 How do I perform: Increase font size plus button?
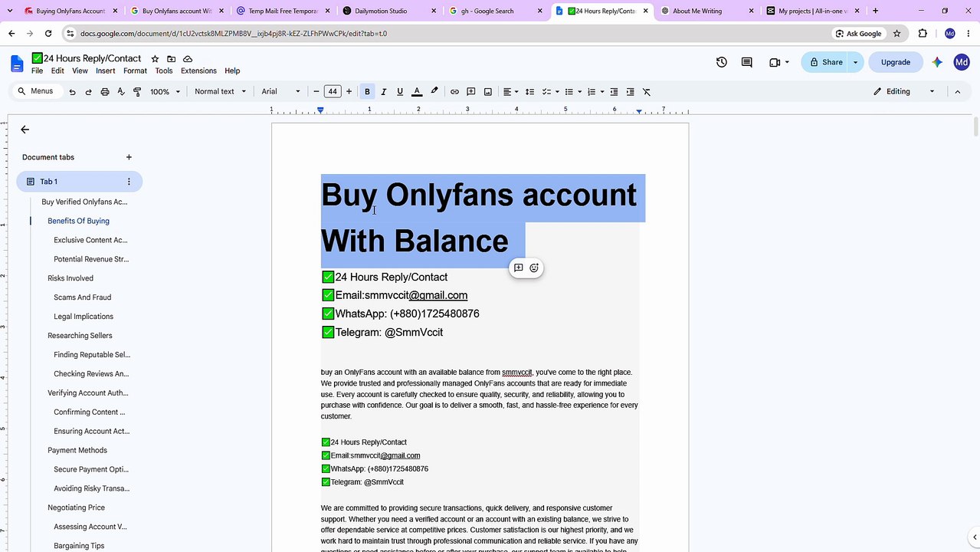(349, 92)
